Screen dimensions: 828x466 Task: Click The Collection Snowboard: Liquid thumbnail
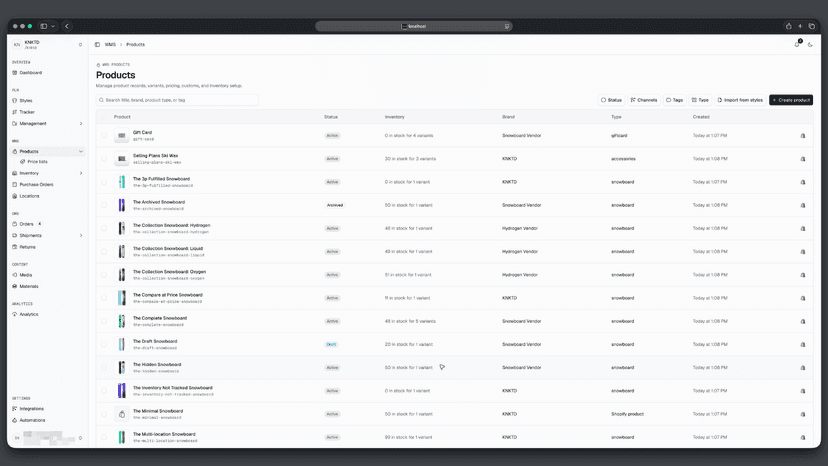pyautogui.click(x=121, y=251)
